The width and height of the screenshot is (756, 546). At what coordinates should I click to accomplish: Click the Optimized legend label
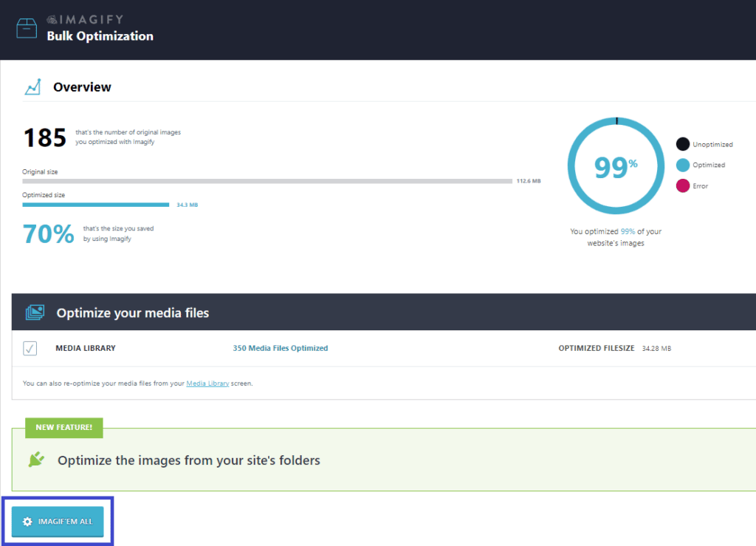tap(709, 165)
